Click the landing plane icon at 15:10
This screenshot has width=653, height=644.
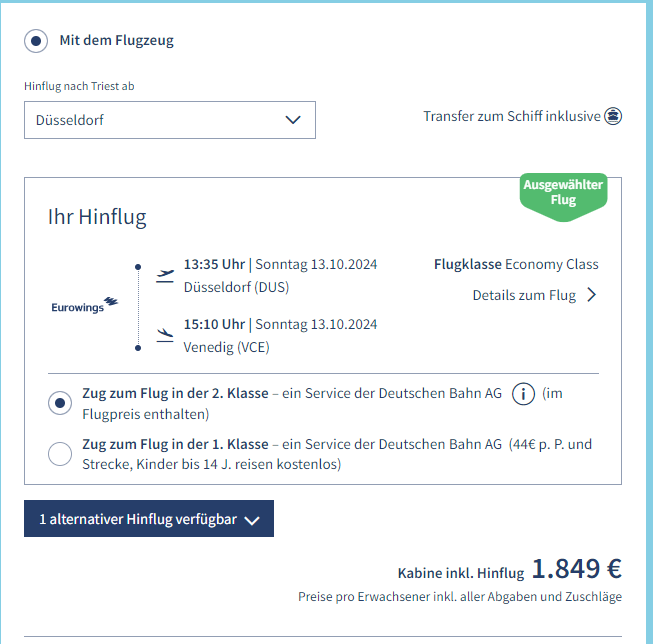165,335
